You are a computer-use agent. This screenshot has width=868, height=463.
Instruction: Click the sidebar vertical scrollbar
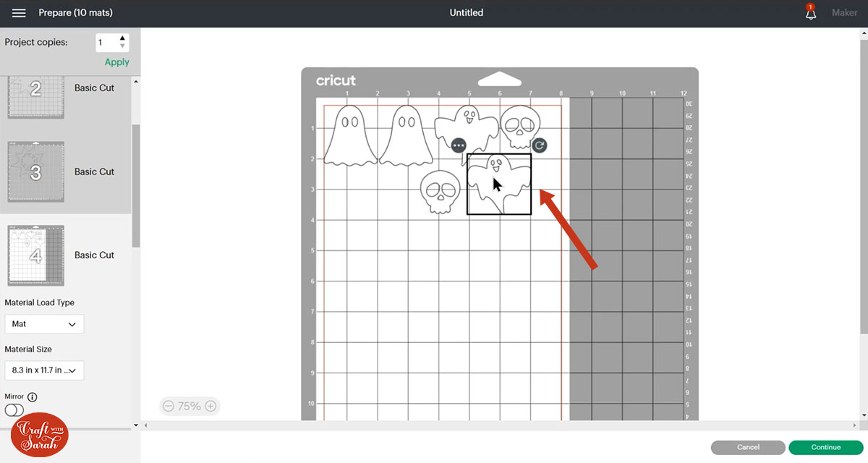coord(136,185)
